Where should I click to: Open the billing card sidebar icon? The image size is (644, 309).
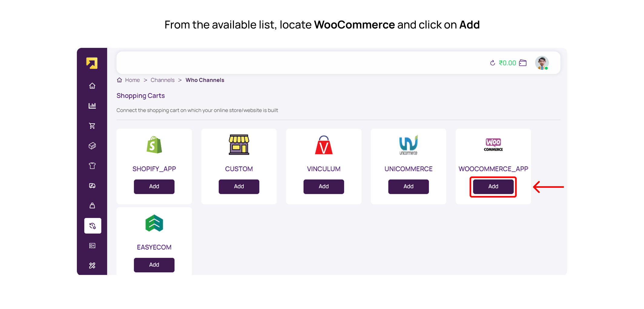click(92, 246)
